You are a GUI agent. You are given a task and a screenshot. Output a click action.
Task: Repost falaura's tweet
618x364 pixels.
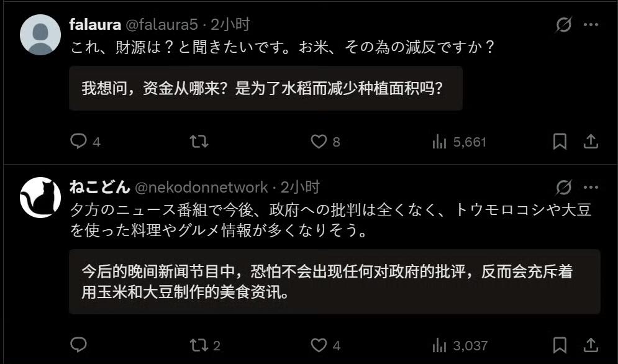199,141
